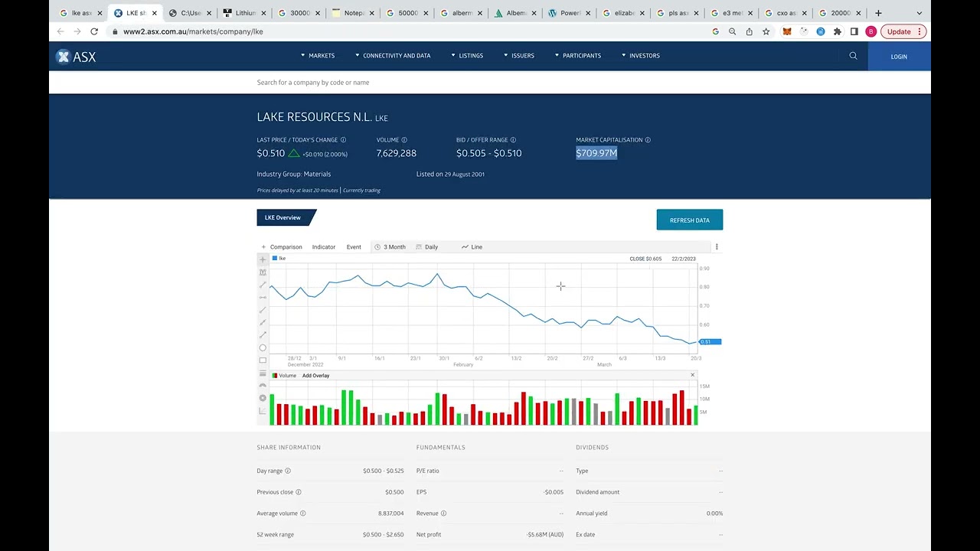
Task: Select the arc drawing tool in chart toolbar
Action: point(263,385)
